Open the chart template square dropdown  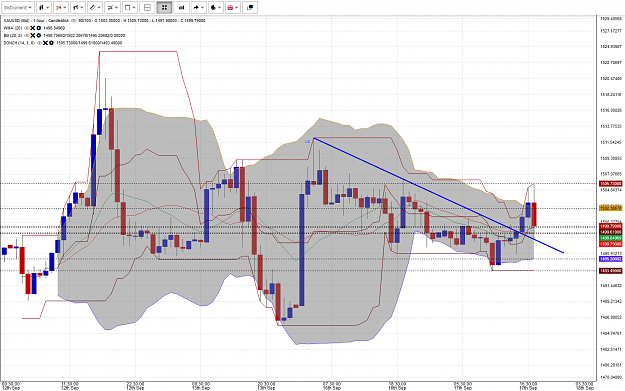coord(129,8)
